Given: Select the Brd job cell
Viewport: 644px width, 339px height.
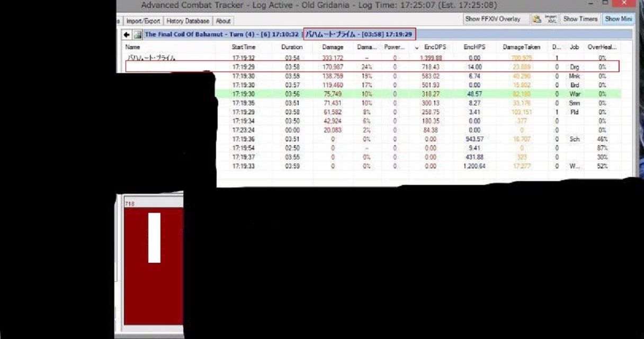Looking at the screenshot, I should pos(575,85).
